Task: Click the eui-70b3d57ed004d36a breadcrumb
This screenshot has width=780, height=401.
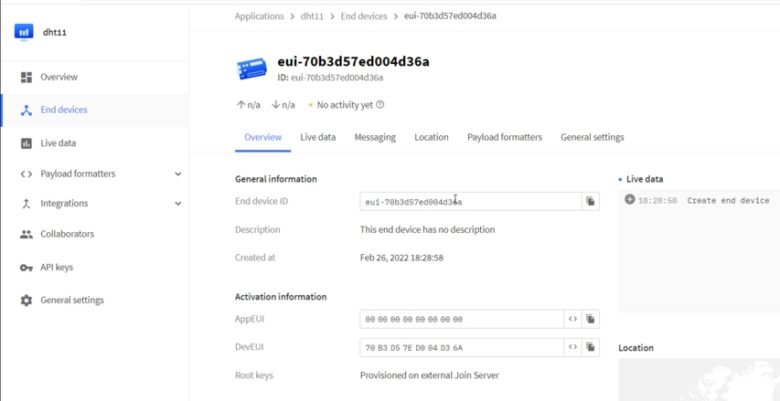Action: tap(450, 16)
